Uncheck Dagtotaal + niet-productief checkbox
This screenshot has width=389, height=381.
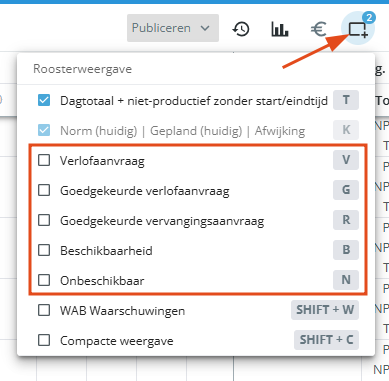(x=44, y=100)
